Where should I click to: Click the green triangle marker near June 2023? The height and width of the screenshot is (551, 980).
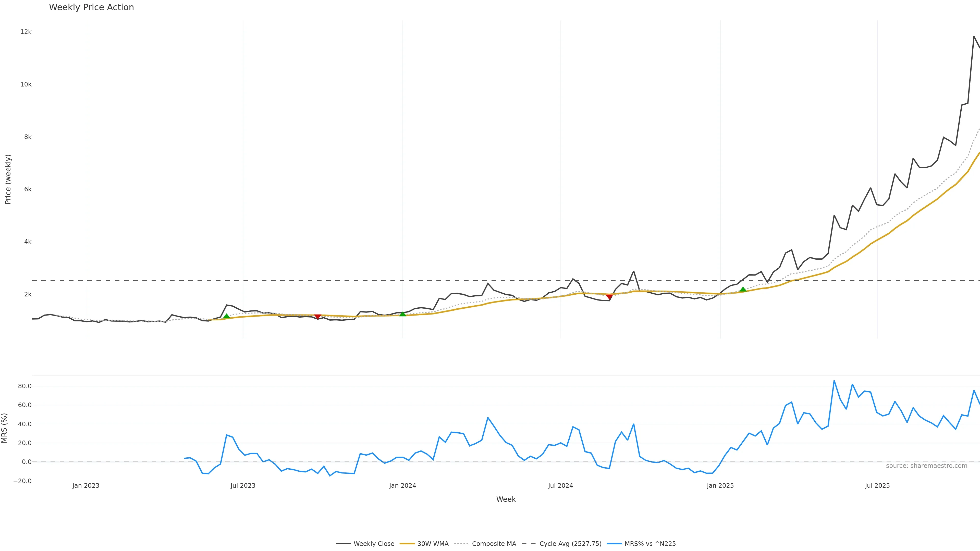[x=226, y=316]
